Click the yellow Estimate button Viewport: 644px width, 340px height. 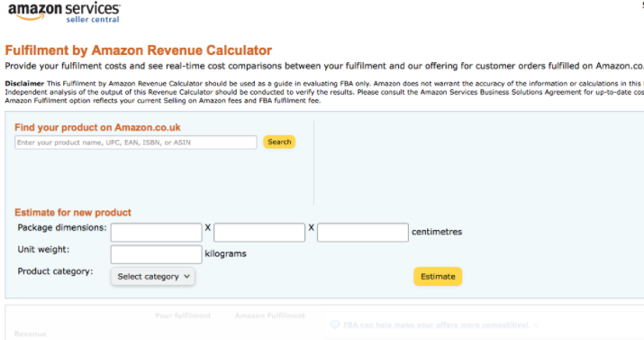click(x=438, y=276)
